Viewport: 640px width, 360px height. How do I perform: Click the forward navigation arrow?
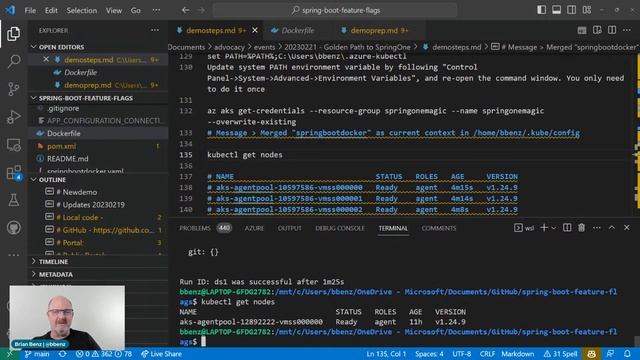point(201,10)
